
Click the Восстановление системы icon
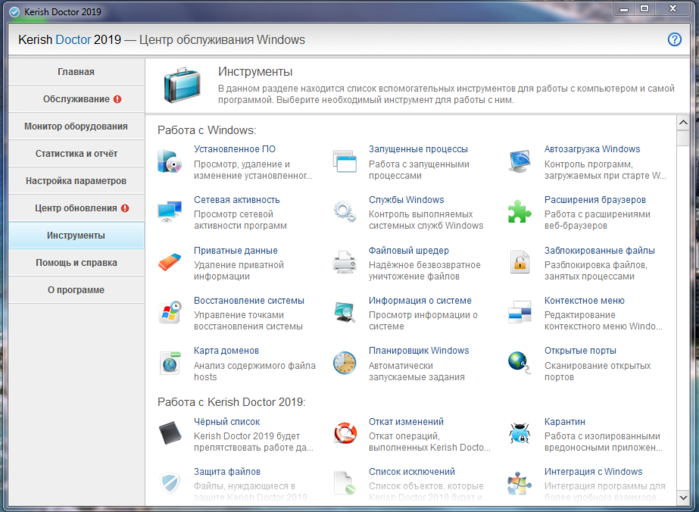click(x=169, y=312)
